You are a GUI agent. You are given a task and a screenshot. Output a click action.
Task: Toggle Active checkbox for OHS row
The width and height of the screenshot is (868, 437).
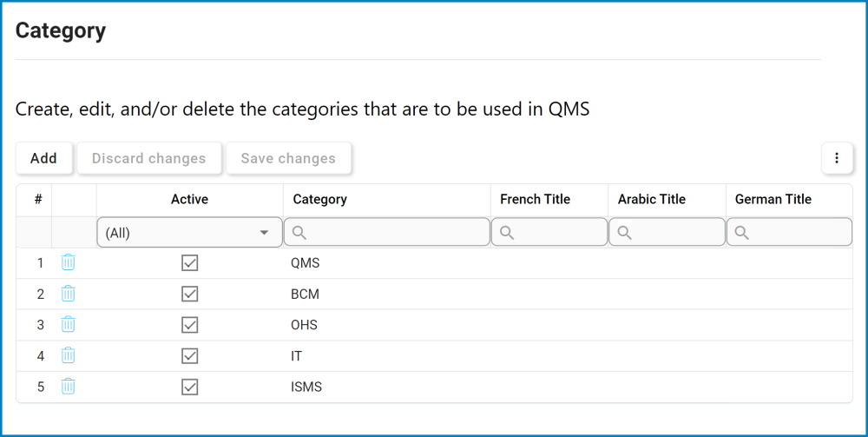[x=190, y=325]
